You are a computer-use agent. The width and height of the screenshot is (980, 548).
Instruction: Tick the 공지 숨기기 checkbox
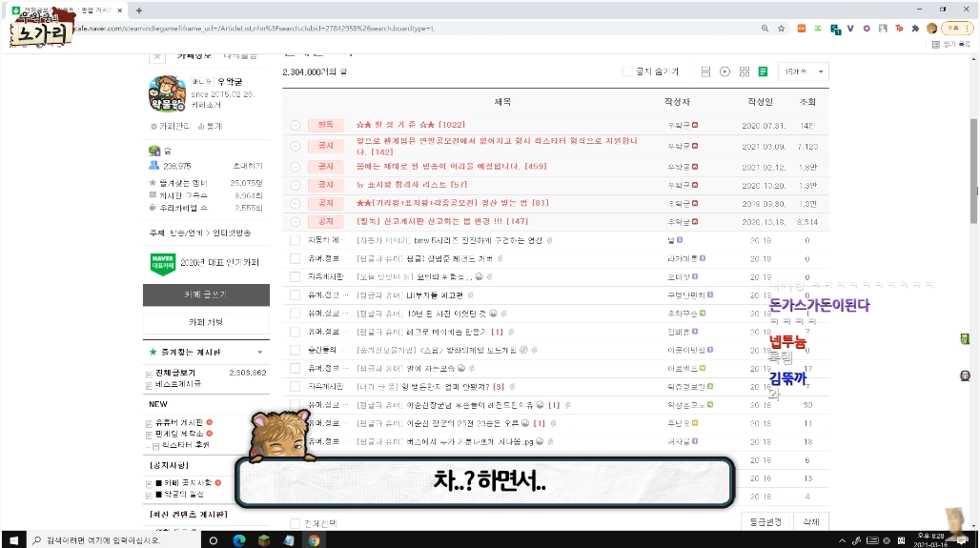pyautogui.click(x=627, y=71)
